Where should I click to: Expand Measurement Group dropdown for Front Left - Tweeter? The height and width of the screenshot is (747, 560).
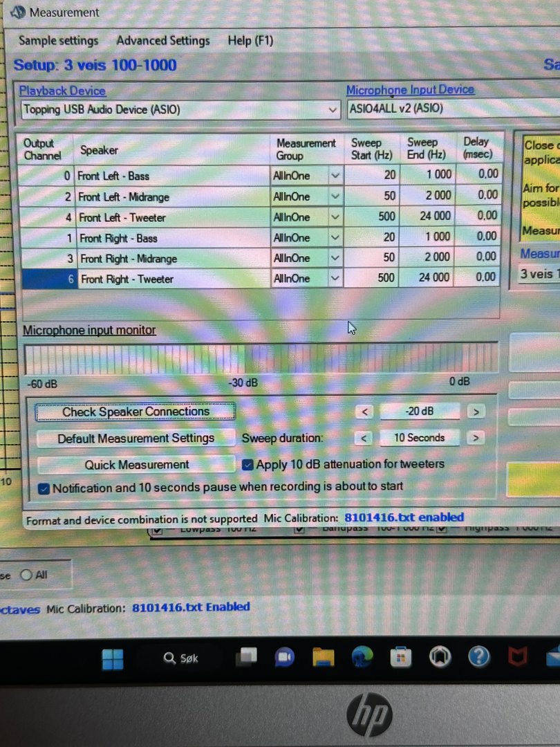335,217
